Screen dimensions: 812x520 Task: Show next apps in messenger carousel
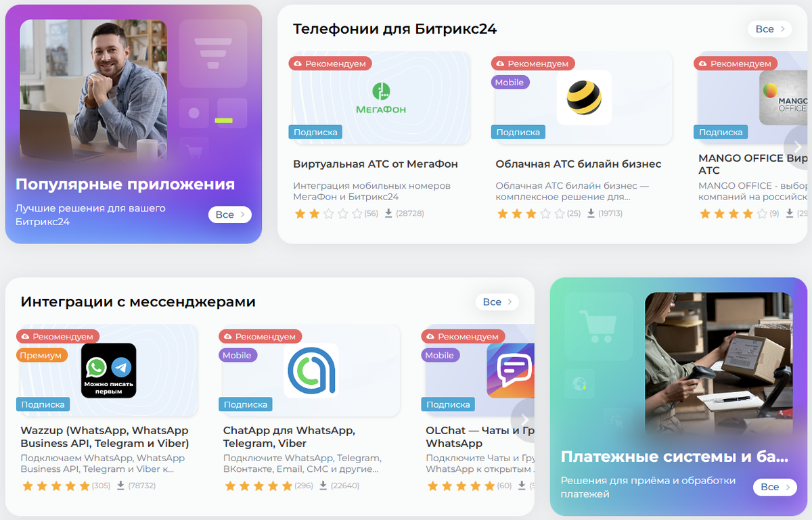pos(524,419)
